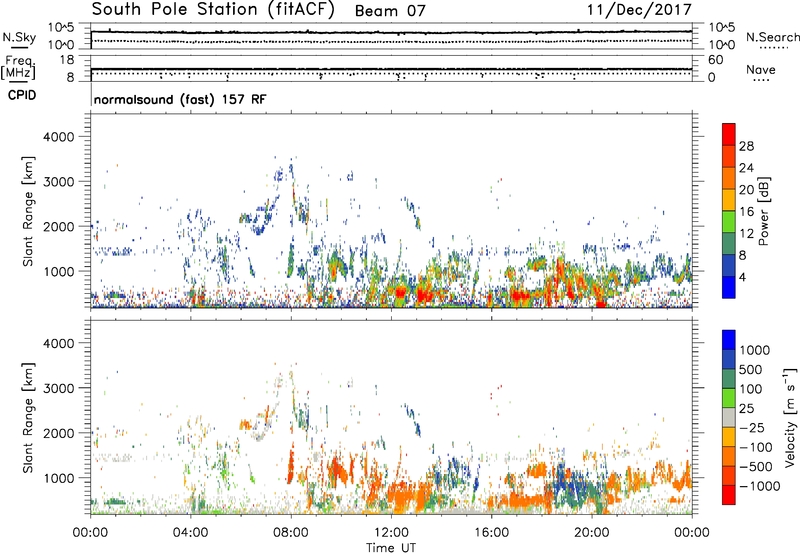The height and width of the screenshot is (554, 800).
Task: Click the 'Nave' legend label
Action: [x=761, y=69]
